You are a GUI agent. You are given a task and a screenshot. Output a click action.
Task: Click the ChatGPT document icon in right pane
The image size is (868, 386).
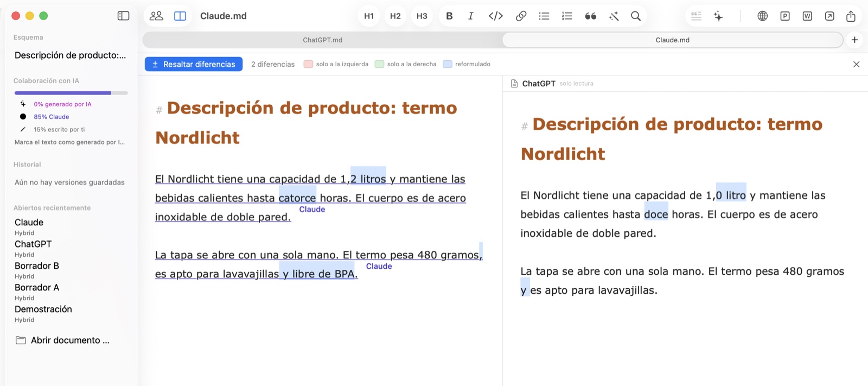pyautogui.click(x=514, y=84)
